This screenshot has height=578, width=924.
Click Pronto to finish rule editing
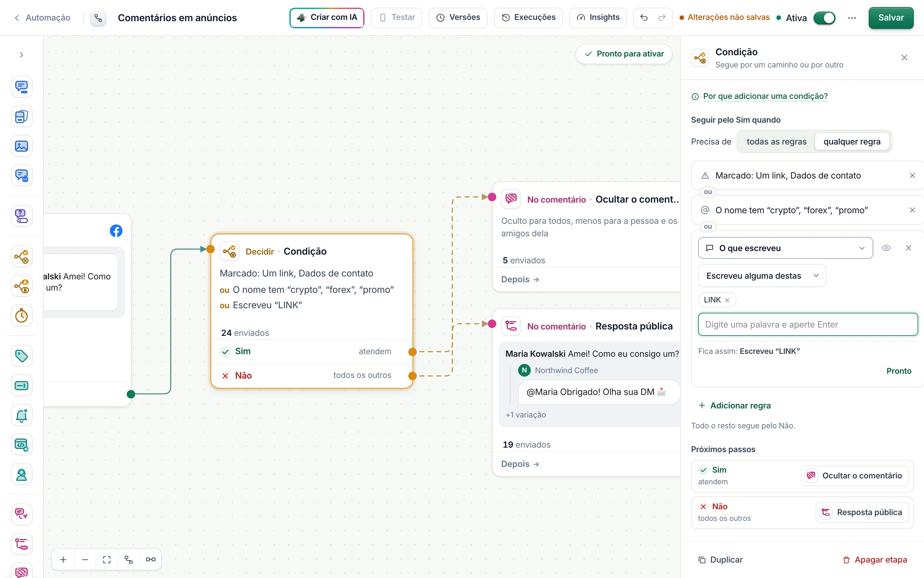point(899,371)
